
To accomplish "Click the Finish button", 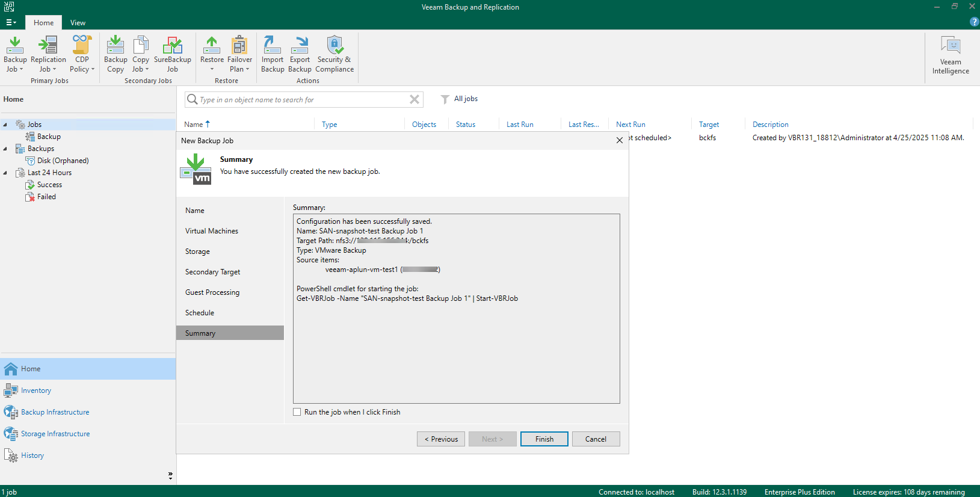I will pyautogui.click(x=544, y=439).
